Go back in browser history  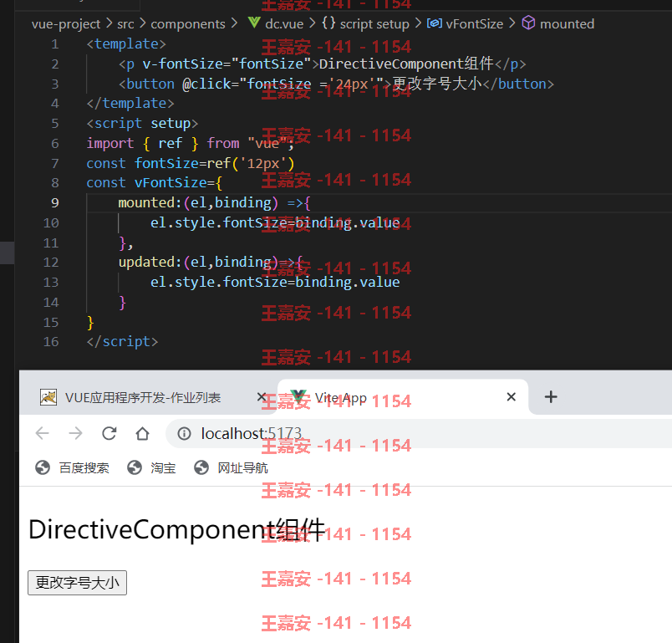pos(42,433)
